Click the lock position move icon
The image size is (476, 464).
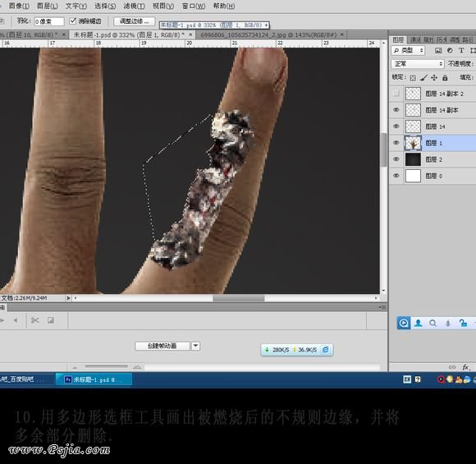point(434,78)
